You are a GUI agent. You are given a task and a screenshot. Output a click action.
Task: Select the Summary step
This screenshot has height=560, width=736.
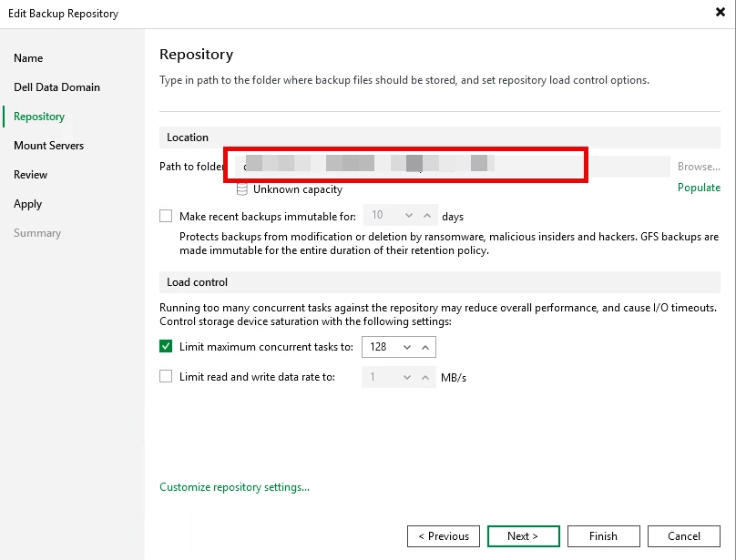point(37,233)
